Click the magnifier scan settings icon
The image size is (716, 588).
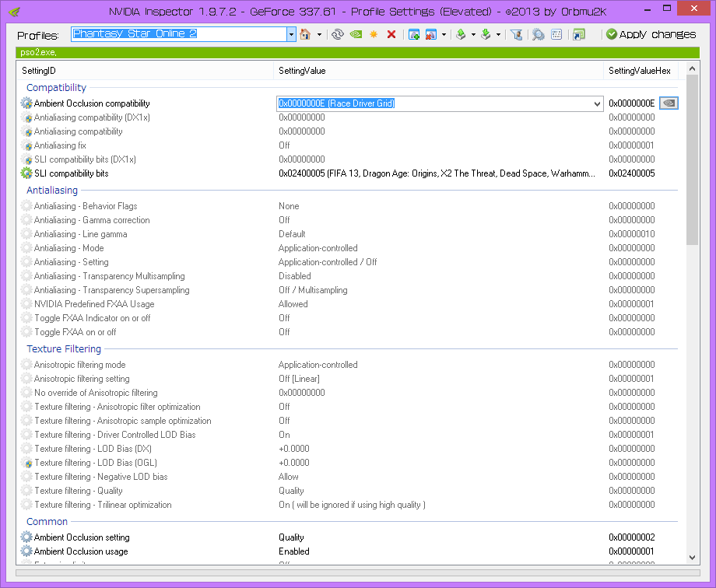pos(539,34)
